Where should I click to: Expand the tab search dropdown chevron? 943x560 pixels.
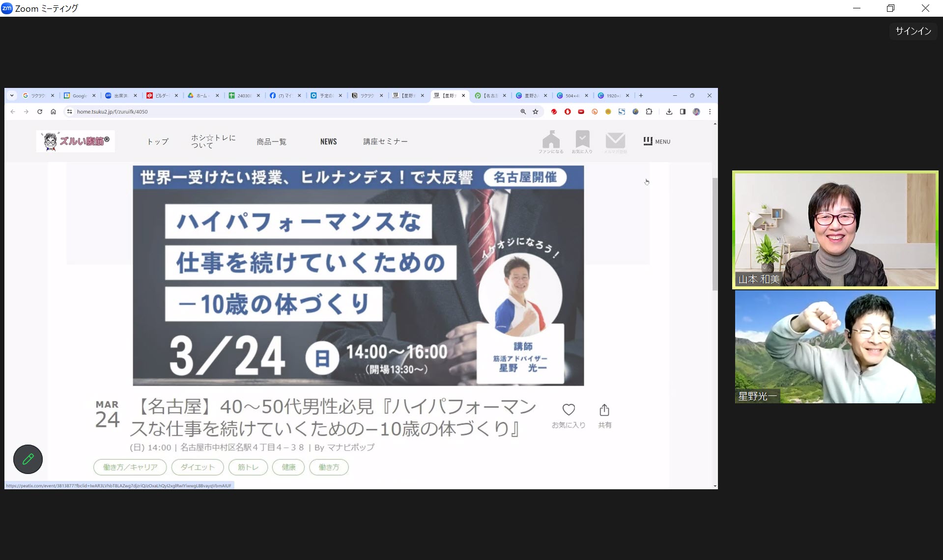pos(12,96)
